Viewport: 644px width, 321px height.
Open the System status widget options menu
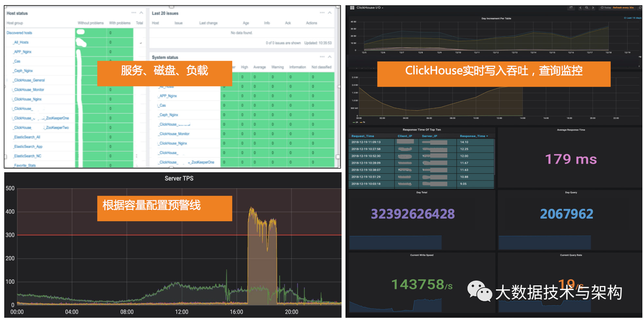322,57
